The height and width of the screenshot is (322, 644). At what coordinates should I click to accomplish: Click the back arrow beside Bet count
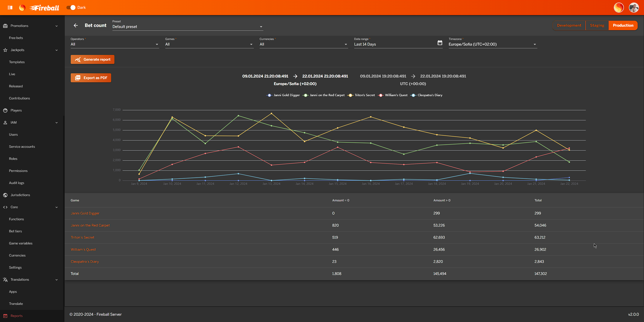pyautogui.click(x=76, y=25)
